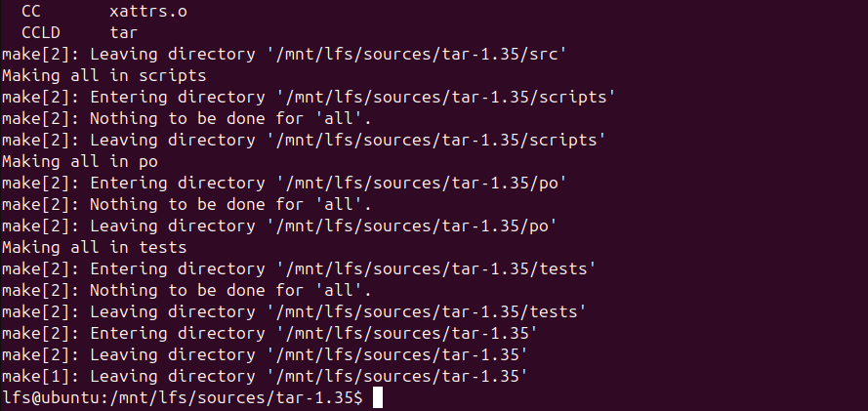Click the Entering directory tar-1.35/tests line
The image size is (868, 411).
pos(298,268)
